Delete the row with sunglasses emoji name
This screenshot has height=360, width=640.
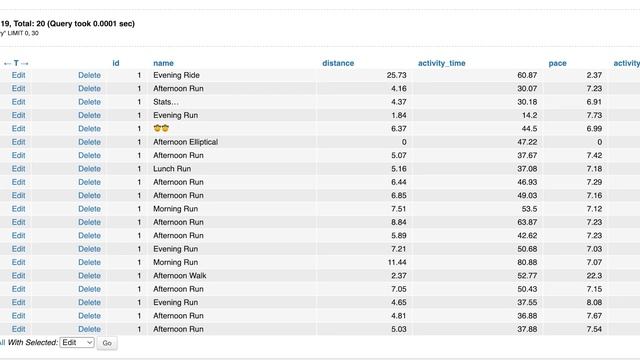point(89,129)
